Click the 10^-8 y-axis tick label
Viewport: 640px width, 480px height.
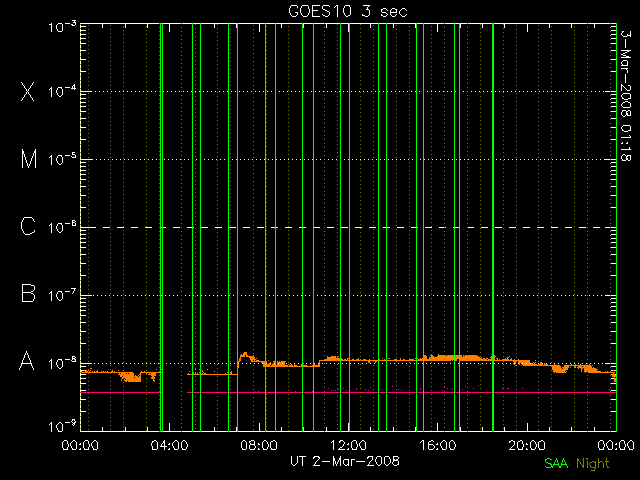click(x=62, y=363)
